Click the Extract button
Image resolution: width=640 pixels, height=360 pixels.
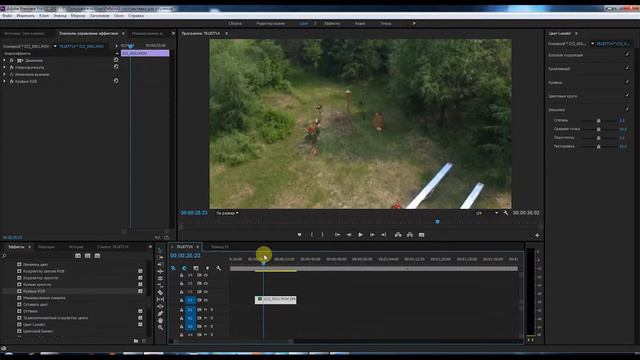(x=410, y=235)
